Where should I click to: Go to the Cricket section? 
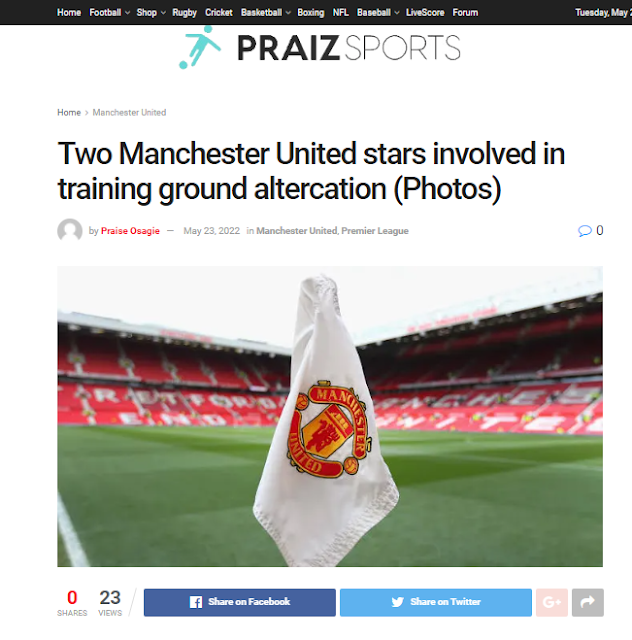pyautogui.click(x=218, y=13)
